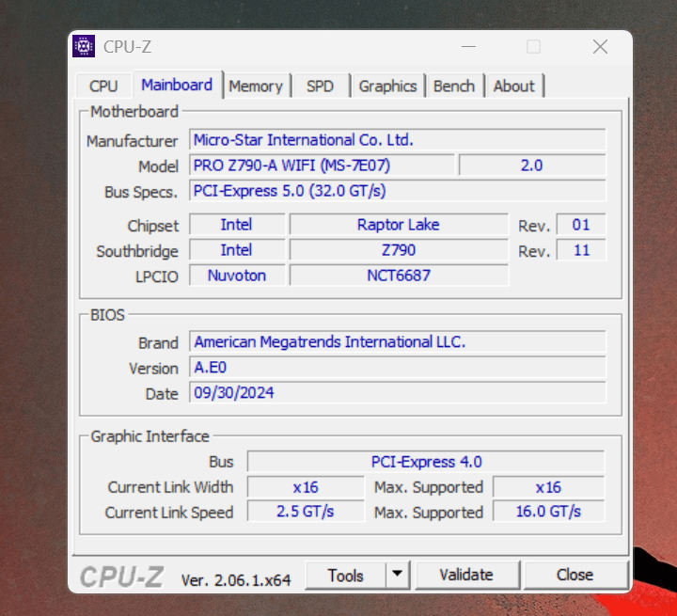Click the Chipset vendor Intel field
The height and width of the screenshot is (616, 677).
(237, 225)
